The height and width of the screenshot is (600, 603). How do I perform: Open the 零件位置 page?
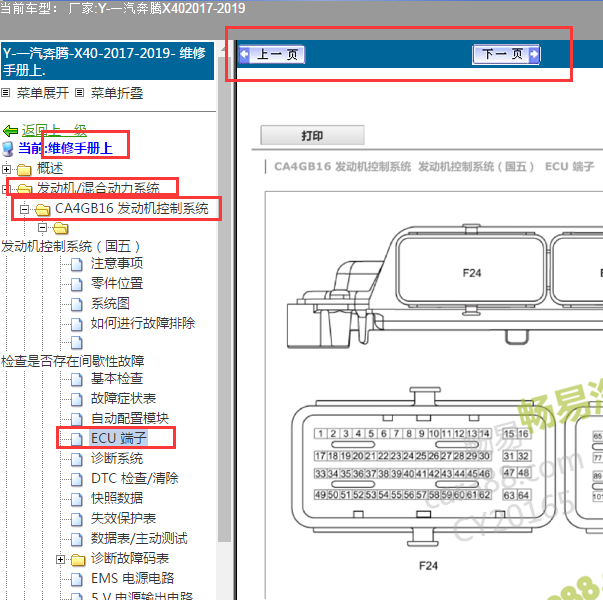pos(117,283)
